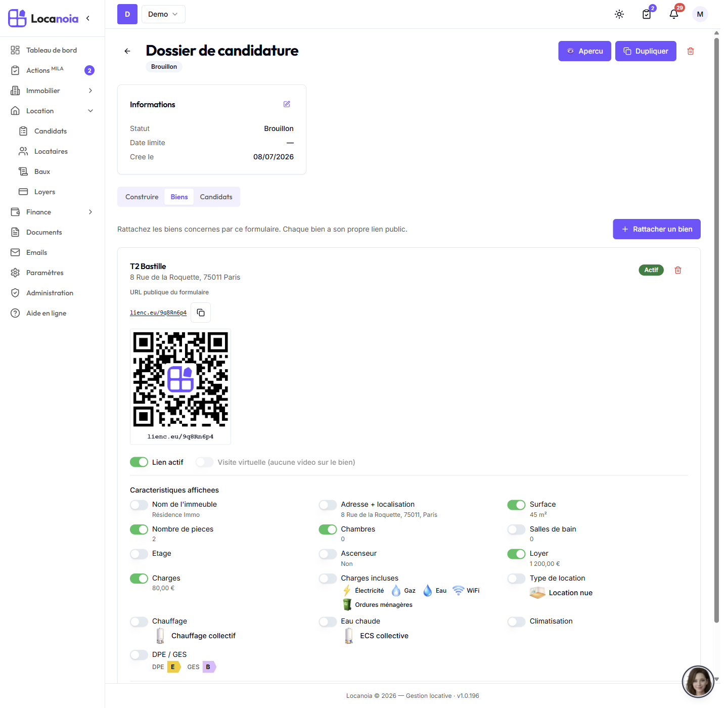This screenshot has width=728, height=708.
Task: Go back using the left arrow
Action: pyautogui.click(x=127, y=51)
